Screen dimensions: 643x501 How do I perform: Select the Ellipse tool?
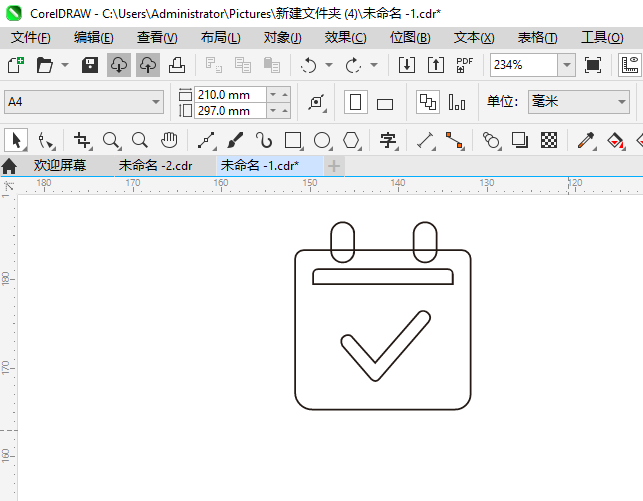coord(322,141)
